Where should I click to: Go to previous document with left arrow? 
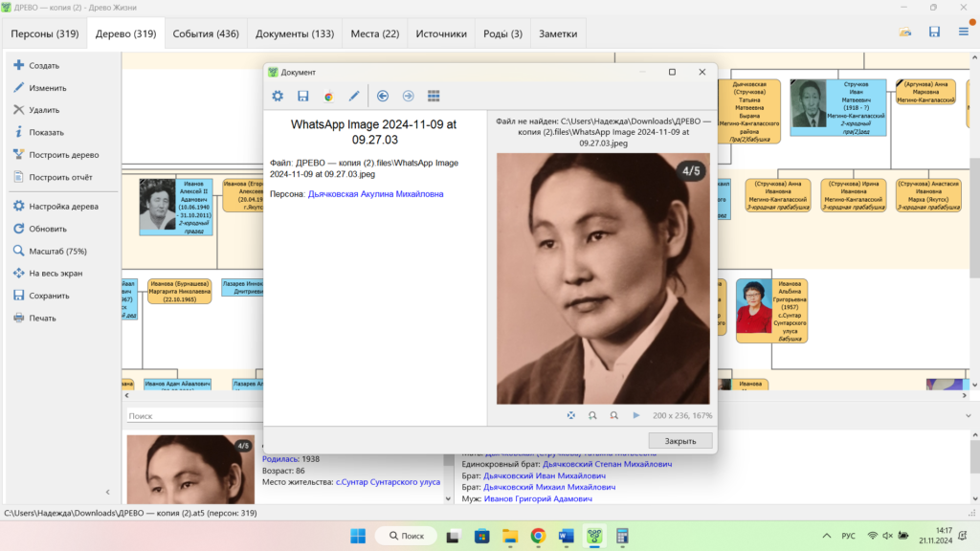(x=383, y=96)
